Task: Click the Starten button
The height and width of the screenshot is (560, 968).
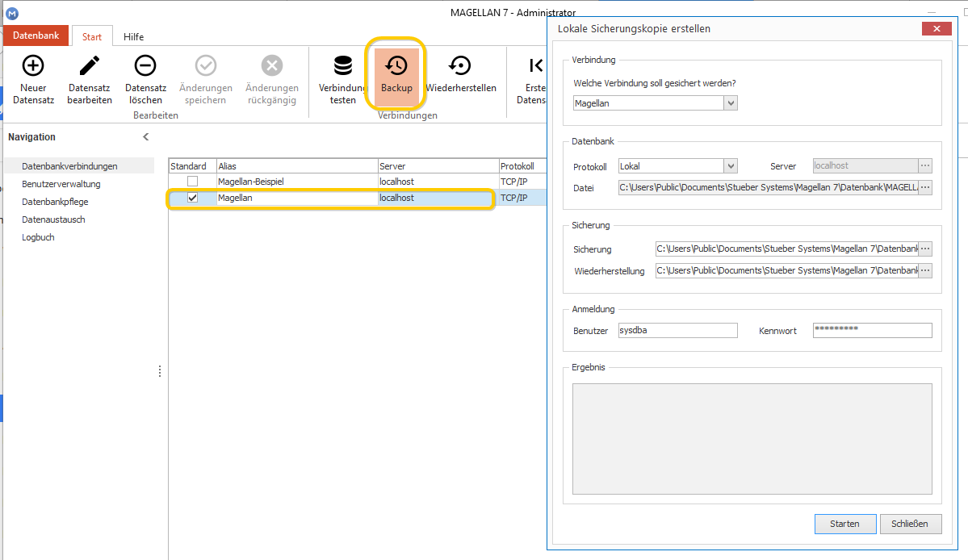Action: click(845, 524)
